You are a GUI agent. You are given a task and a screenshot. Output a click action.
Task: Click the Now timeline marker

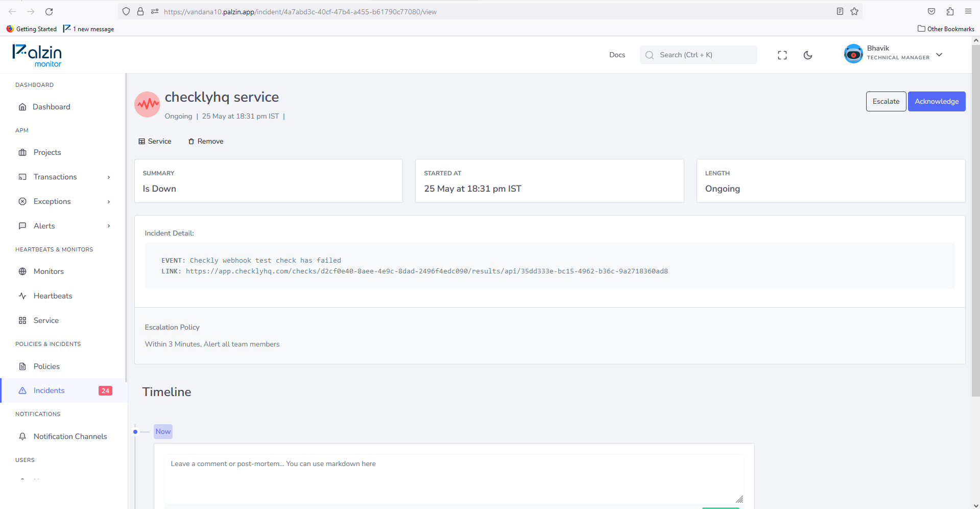(163, 431)
